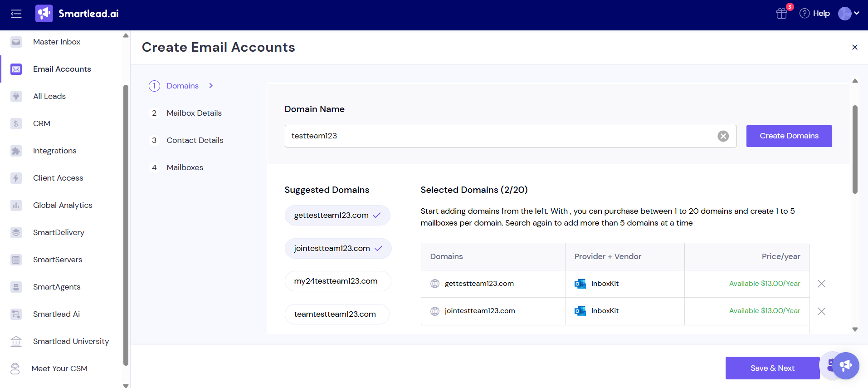Click the Create Domains button

789,136
